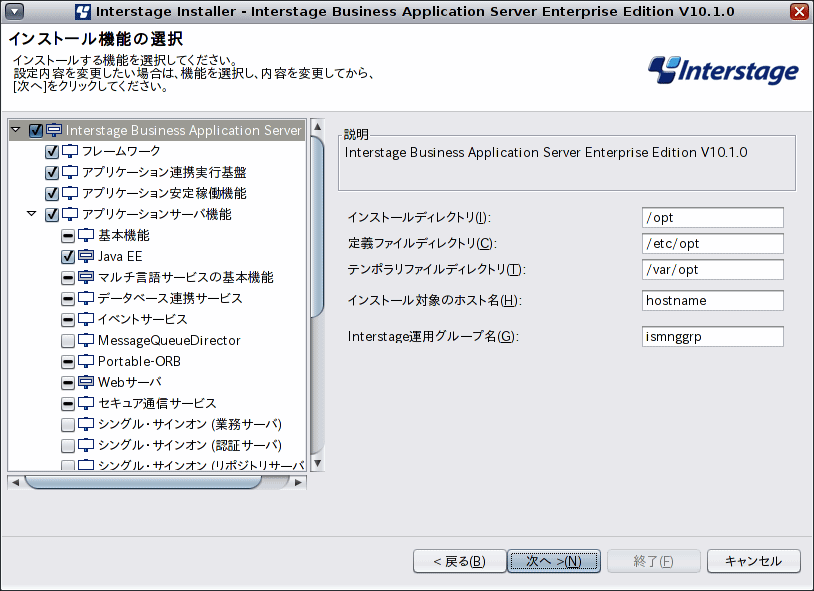This screenshot has height=591, width=814.
Task: Enable シングル・サインオン (認証サーバ) checkbox
Action: 68,446
